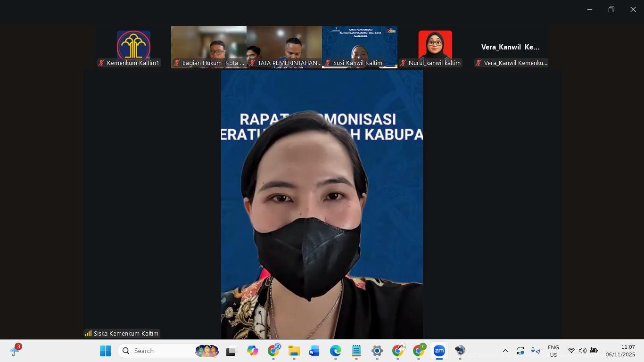Image resolution: width=644 pixels, height=362 pixels.
Task: Open the Wi-Fi network status icon
Action: (x=571, y=351)
